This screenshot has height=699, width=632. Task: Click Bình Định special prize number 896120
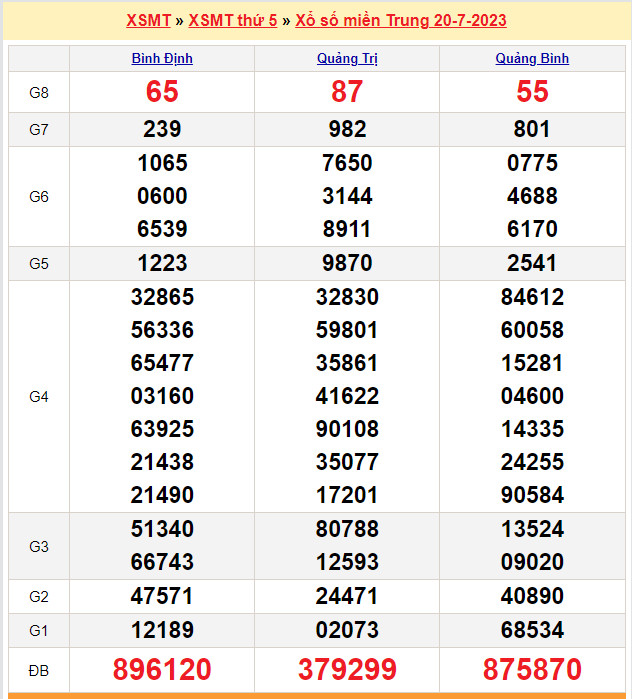point(162,669)
